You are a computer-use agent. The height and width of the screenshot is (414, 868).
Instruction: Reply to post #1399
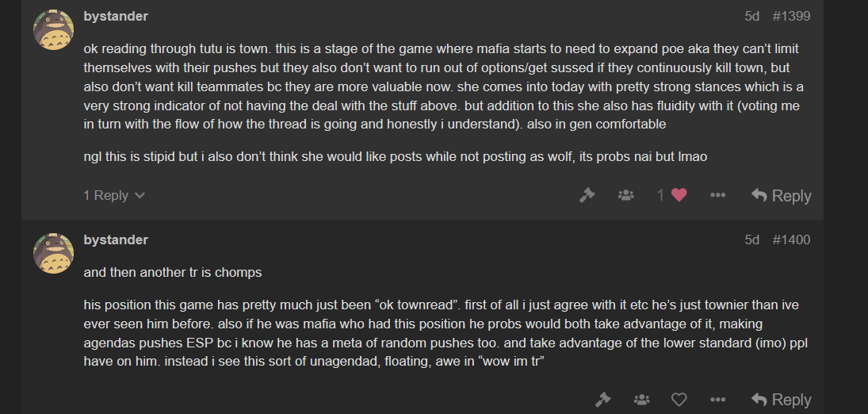[781, 195]
